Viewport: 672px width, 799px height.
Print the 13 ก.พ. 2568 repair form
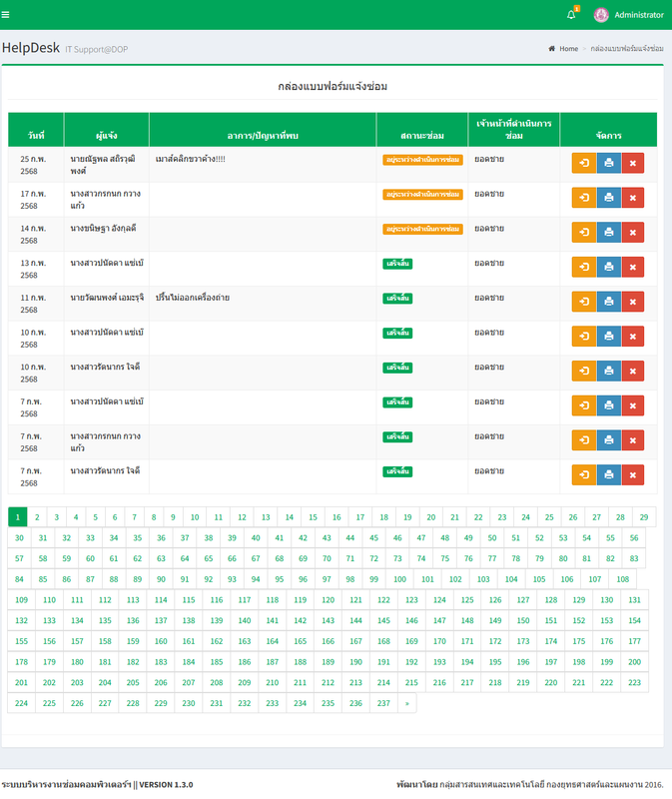tap(609, 267)
